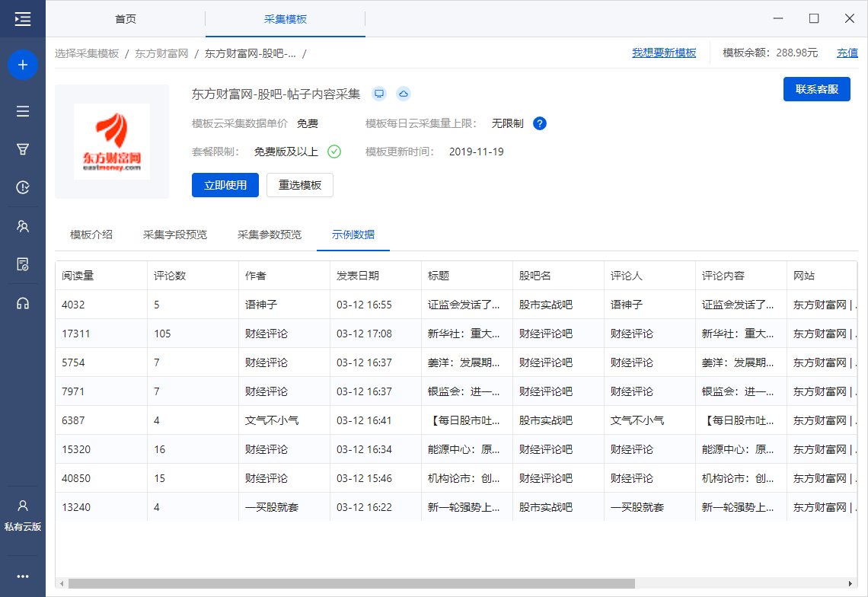868x597 pixels.
Task: Go to 选择采集模板 breadcrumb
Action: pyautogui.click(x=87, y=54)
